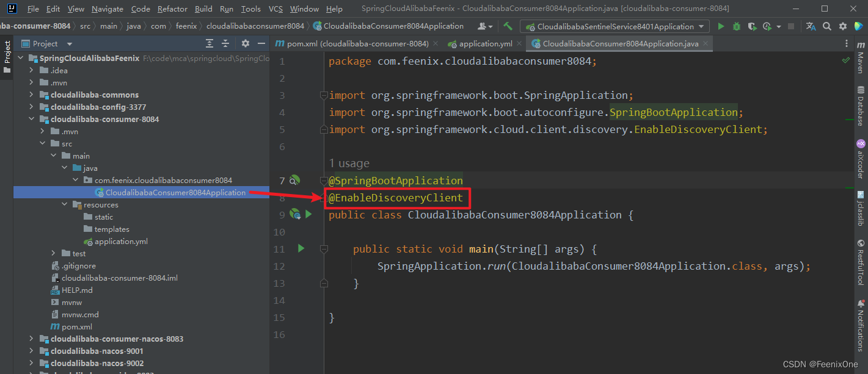This screenshot has height=374, width=868.
Task: Open the Project view type dropdown
Action: pyautogui.click(x=69, y=44)
